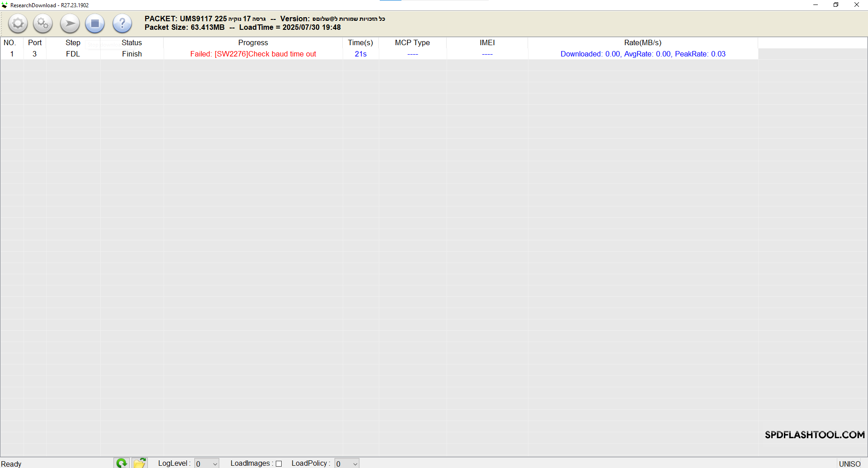Click the MCP Type column header
Viewport: 868px width, 468px height.
[412, 42]
